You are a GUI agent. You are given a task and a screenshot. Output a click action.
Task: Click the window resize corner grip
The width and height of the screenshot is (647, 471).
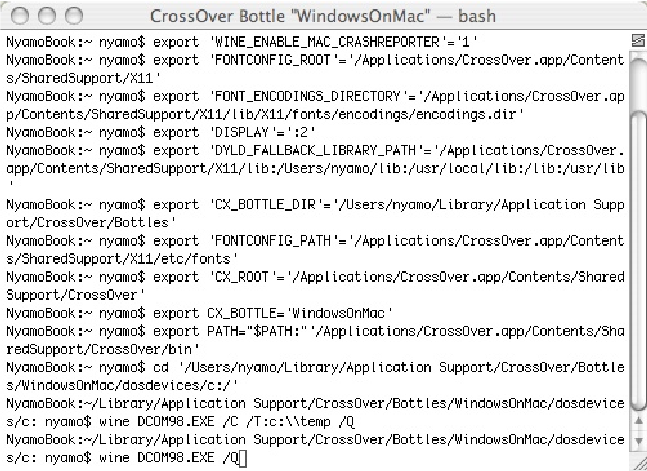pyautogui.click(x=638, y=462)
